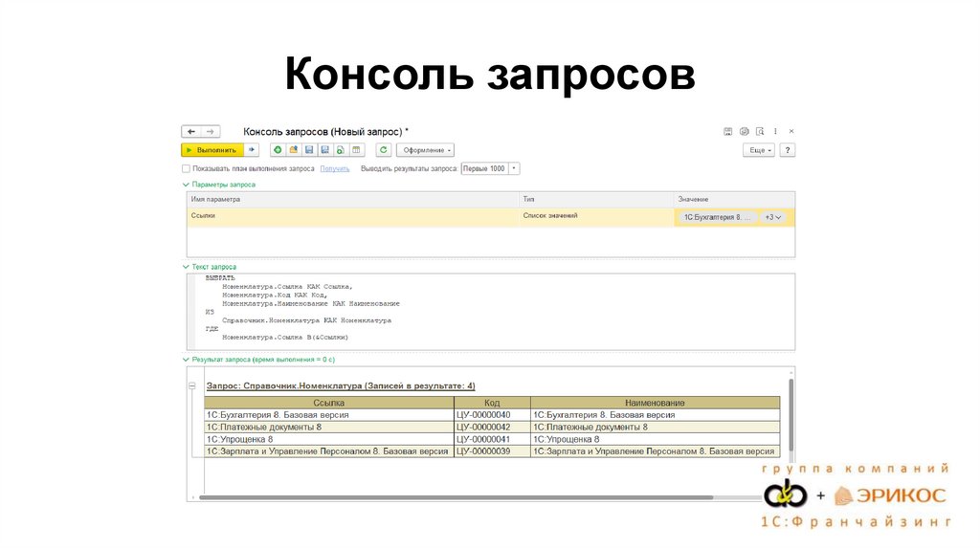Click the Наименование result column header
Image resolution: width=980 pixels, height=549 pixels.
click(x=655, y=403)
